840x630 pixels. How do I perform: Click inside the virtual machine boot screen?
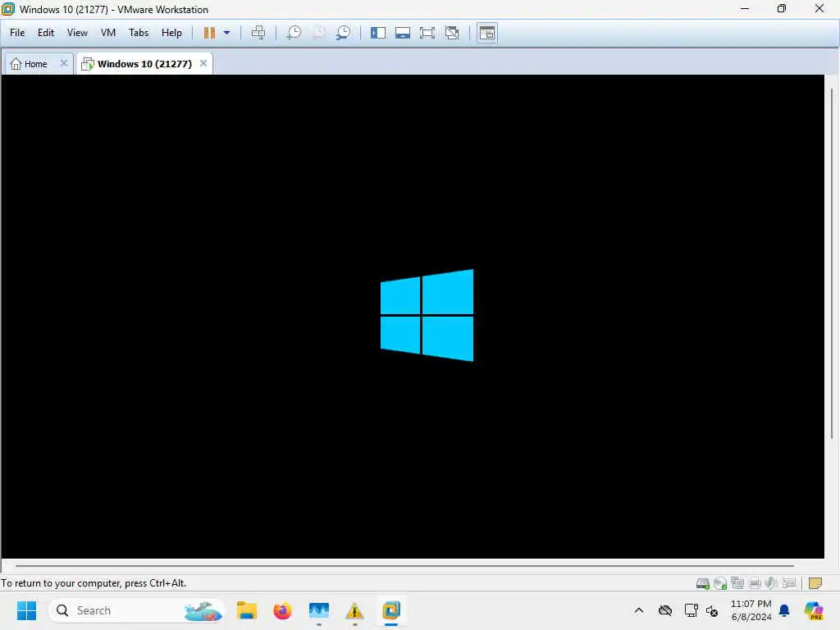click(x=413, y=316)
